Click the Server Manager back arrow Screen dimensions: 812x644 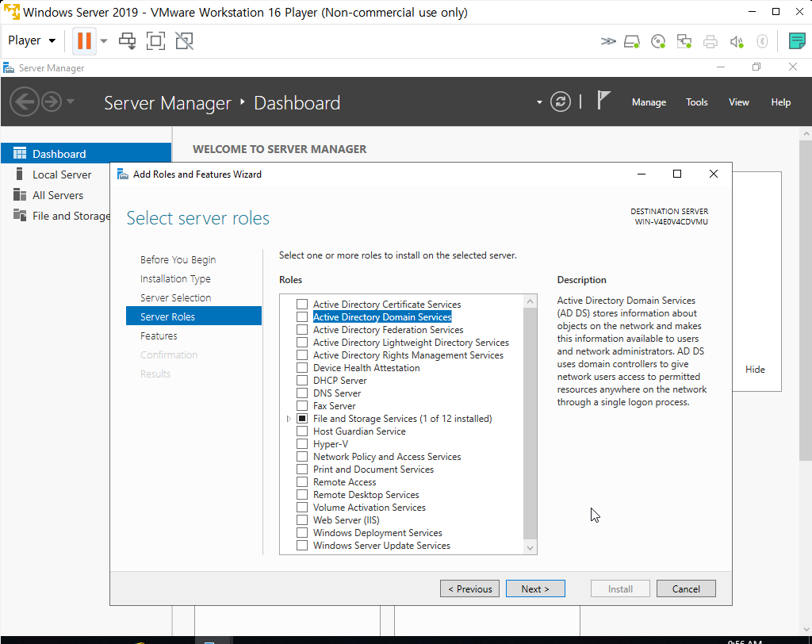click(x=25, y=102)
